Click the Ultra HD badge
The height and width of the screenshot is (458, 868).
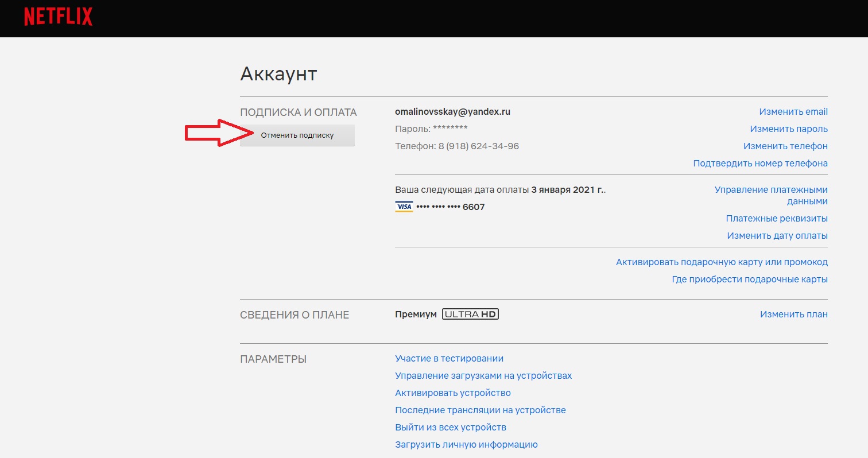(x=470, y=315)
